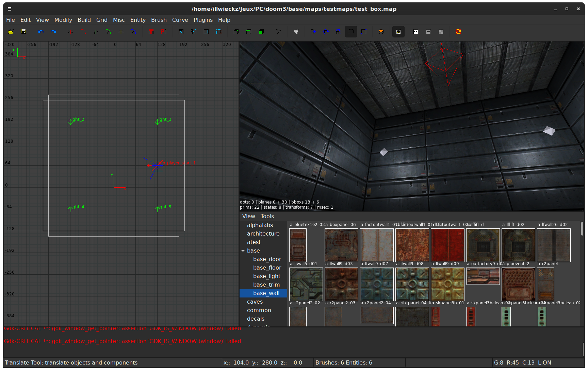The height and width of the screenshot is (371, 588).
Task: Pick the a_bluetex1e2_03 texture thumbnail
Action: pyautogui.click(x=298, y=245)
